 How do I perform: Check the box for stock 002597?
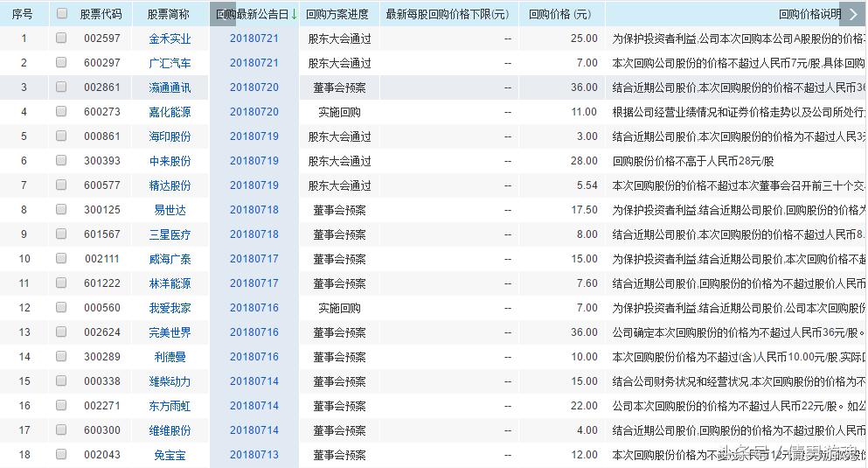[61, 38]
